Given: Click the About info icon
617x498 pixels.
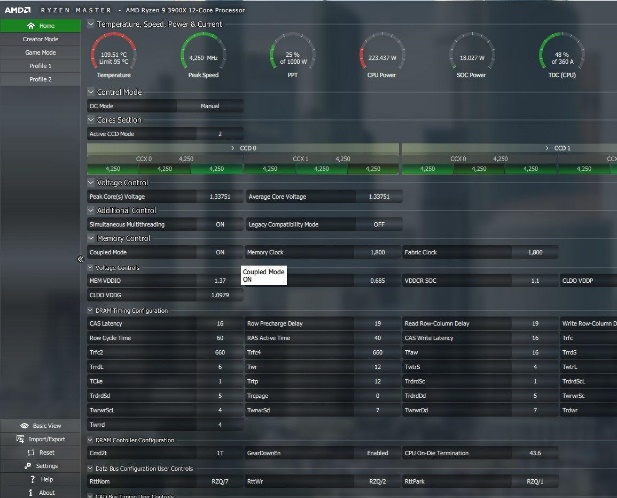Looking at the screenshot, I should tap(31, 492).
